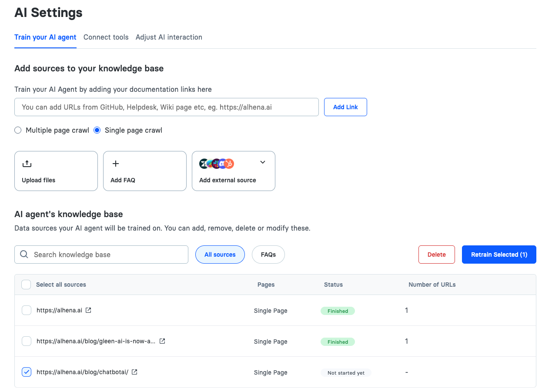Focus the documentation URL input field
Image resolution: width=542 pixels, height=392 pixels.
(x=166, y=107)
